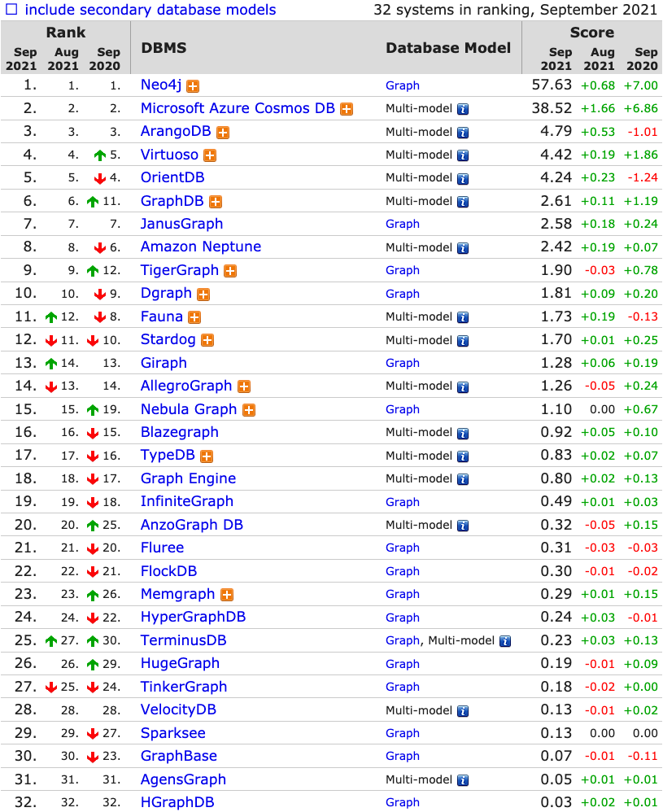Click the info icon in the ArangoDB row
This screenshot has height=812, width=663.
tap(463, 133)
